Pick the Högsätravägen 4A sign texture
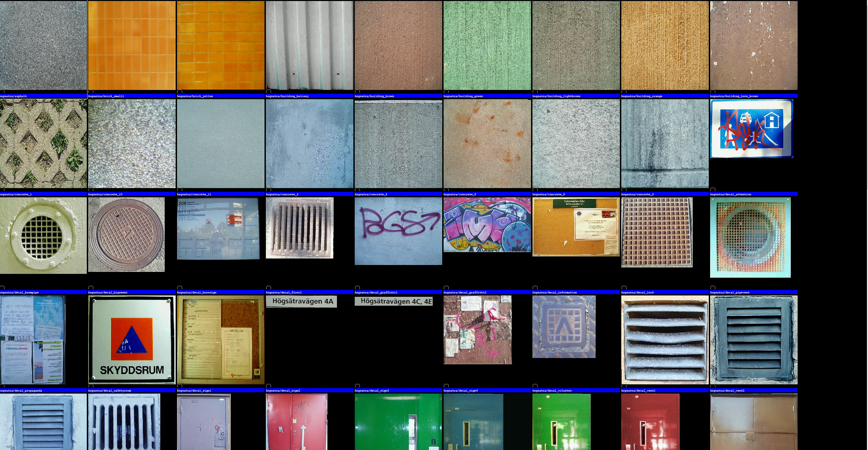The height and width of the screenshot is (450, 868). (x=301, y=302)
